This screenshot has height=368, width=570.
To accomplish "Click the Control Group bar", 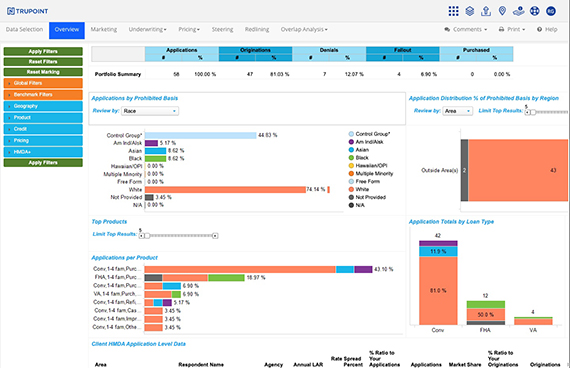I will pos(201,135).
